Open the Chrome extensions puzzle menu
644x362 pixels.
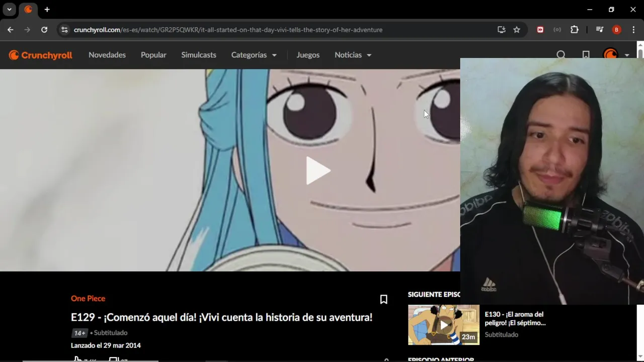click(574, 30)
